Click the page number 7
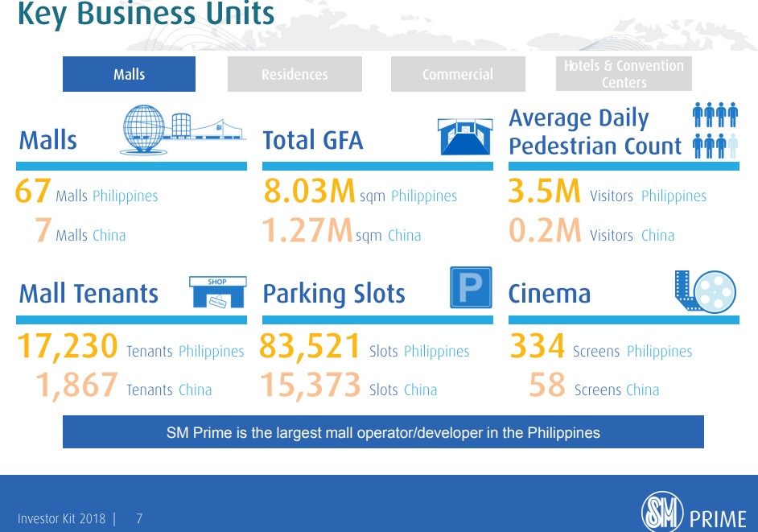Image resolution: width=758 pixels, height=532 pixels. pyautogui.click(x=139, y=518)
